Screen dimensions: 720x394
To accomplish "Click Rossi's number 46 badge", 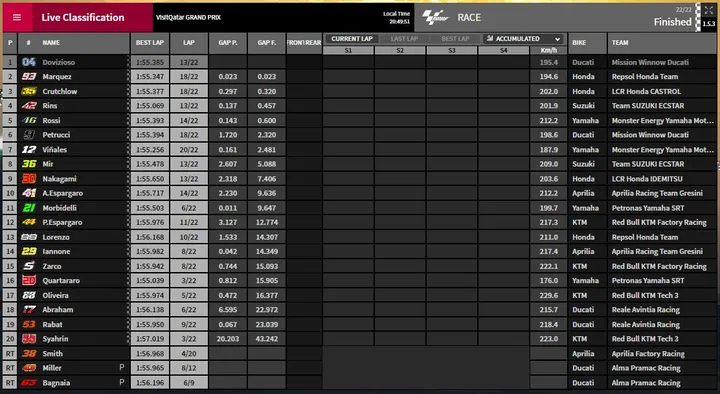I will pos(28,120).
